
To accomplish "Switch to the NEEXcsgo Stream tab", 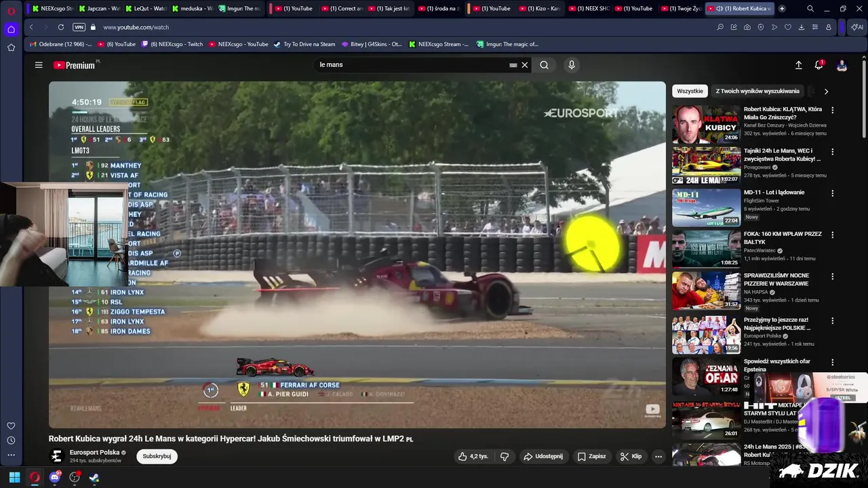I will 52,9.
